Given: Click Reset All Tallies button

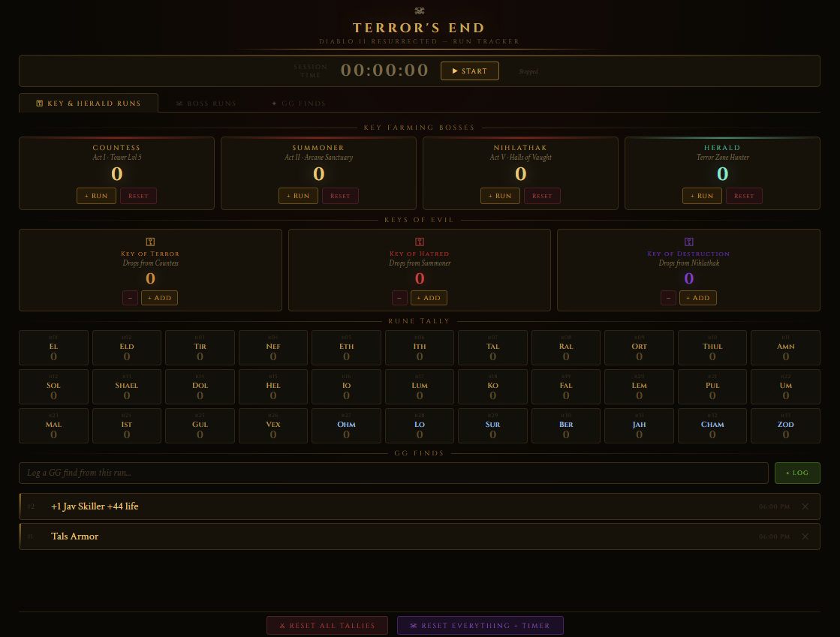Looking at the screenshot, I should (x=327, y=625).
